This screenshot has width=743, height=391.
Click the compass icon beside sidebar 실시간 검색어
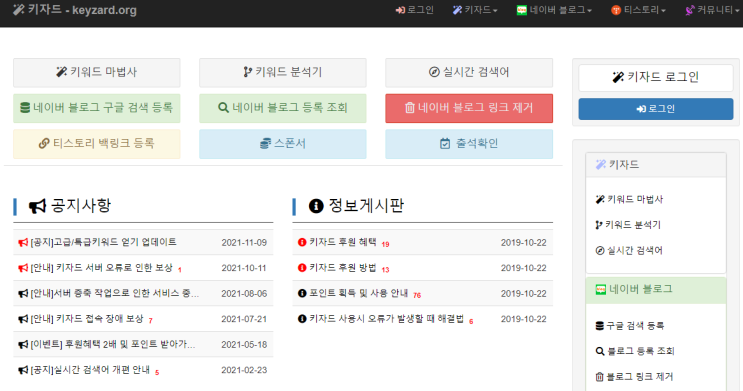[600, 251]
